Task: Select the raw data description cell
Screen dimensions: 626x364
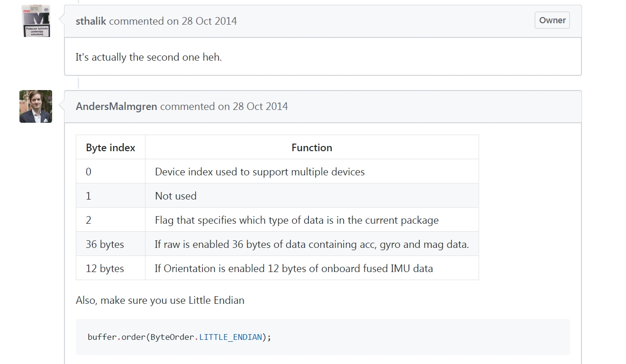Action: pos(311,243)
